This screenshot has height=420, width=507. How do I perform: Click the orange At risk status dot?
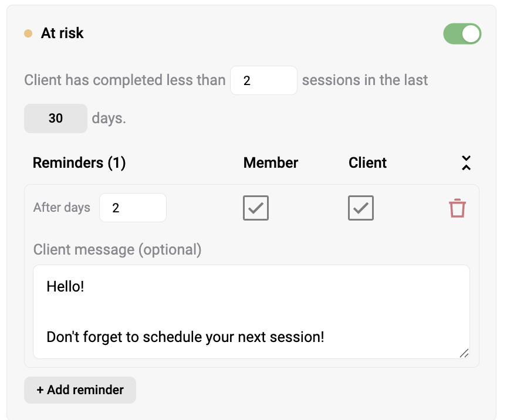point(28,33)
